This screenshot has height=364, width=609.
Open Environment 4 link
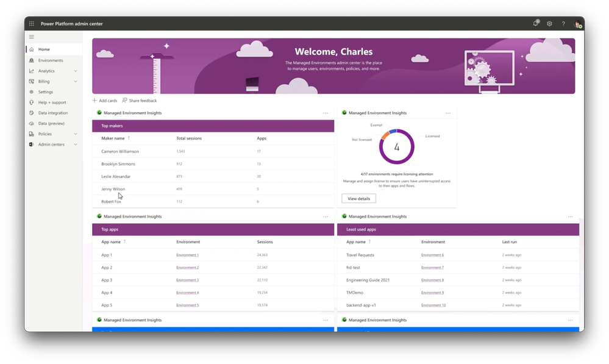[x=187, y=293]
